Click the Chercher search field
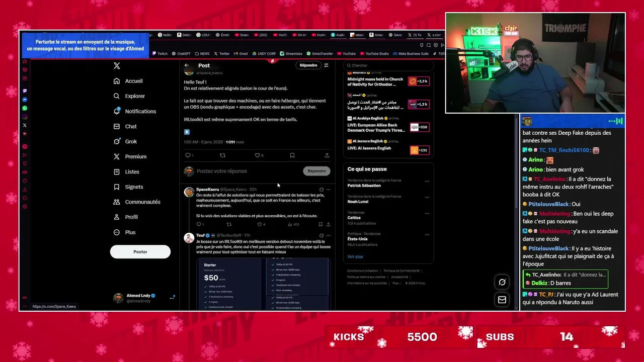This screenshot has width=644, height=362. click(x=388, y=65)
